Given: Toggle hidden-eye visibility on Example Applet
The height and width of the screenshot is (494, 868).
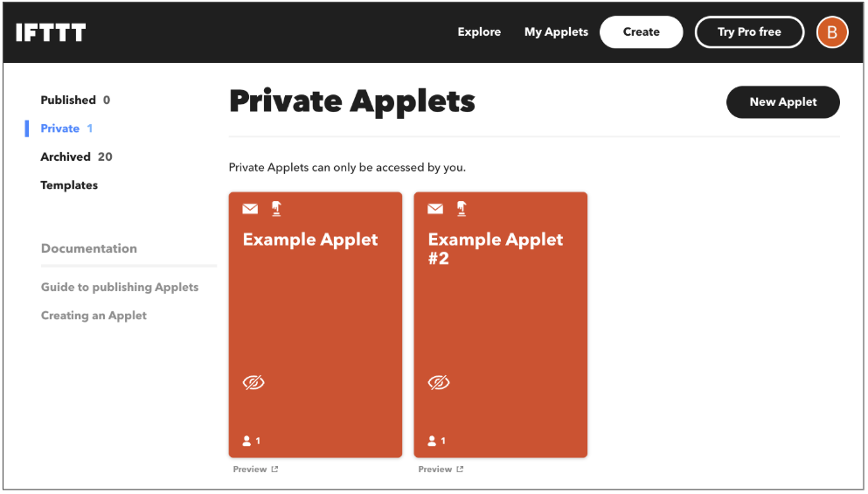Looking at the screenshot, I should coord(253,382).
